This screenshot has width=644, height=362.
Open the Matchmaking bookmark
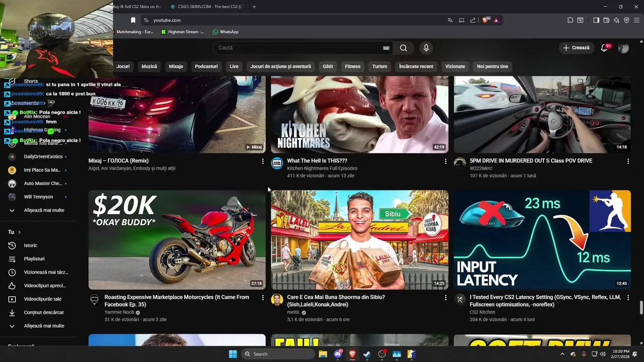click(x=135, y=32)
